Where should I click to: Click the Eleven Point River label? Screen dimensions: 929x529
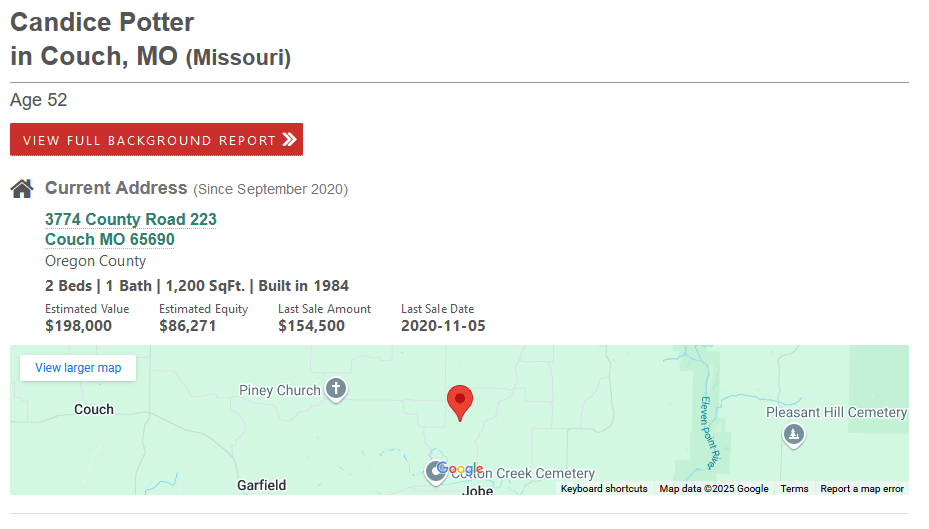pos(710,432)
